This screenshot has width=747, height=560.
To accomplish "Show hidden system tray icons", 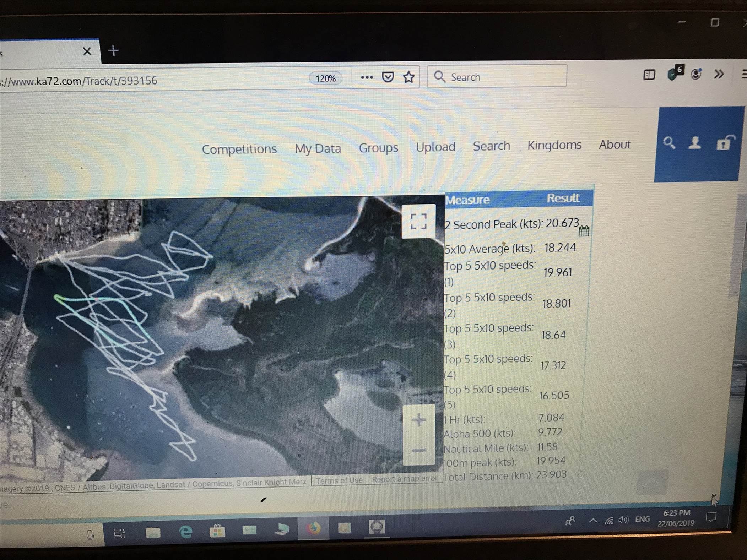I will 592,521.
